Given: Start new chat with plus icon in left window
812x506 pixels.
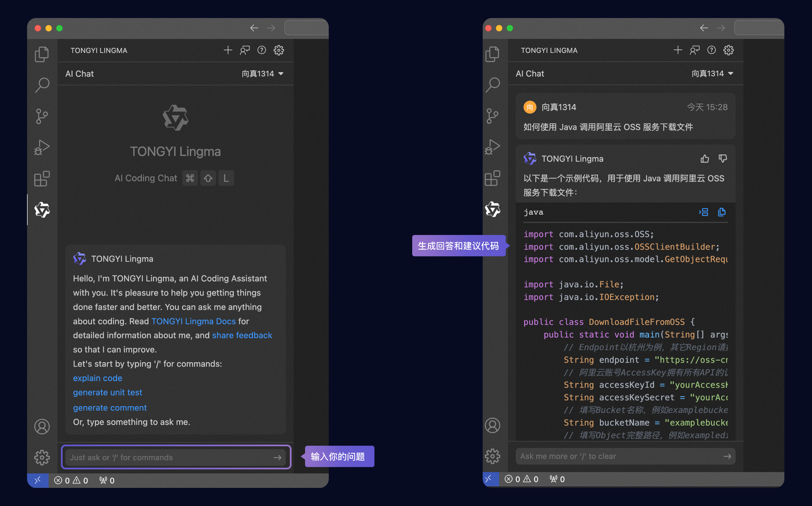Looking at the screenshot, I should tap(228, 50).
